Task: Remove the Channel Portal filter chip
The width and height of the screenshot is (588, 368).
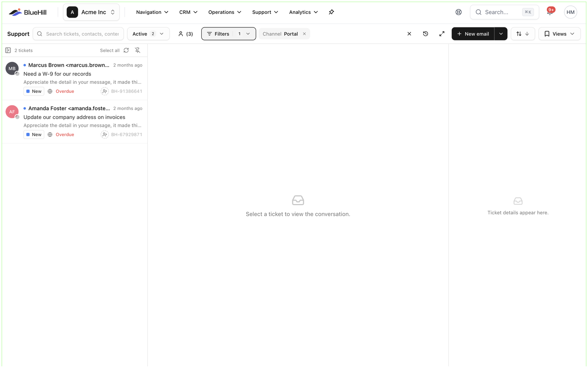Action: tap(304, 34)
